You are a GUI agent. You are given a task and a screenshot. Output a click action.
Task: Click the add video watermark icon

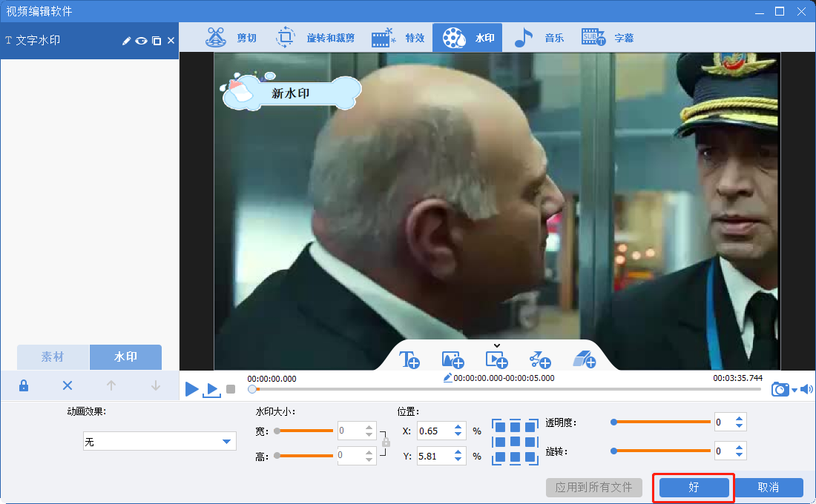click(x=496, y=360)
